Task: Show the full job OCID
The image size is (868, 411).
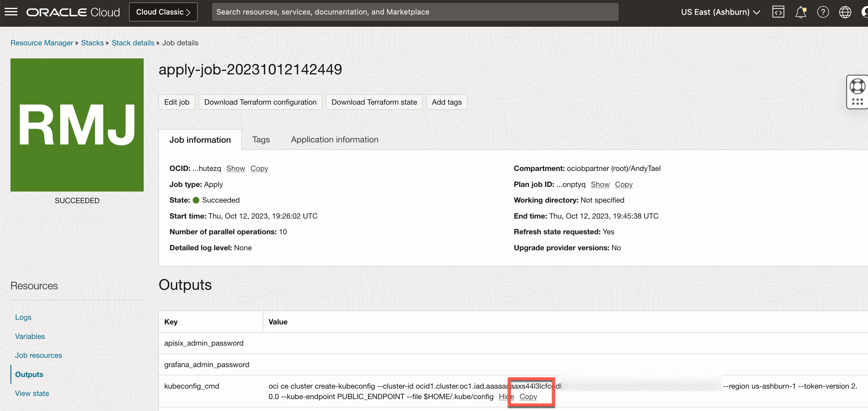Action: (x=236, y=168)
